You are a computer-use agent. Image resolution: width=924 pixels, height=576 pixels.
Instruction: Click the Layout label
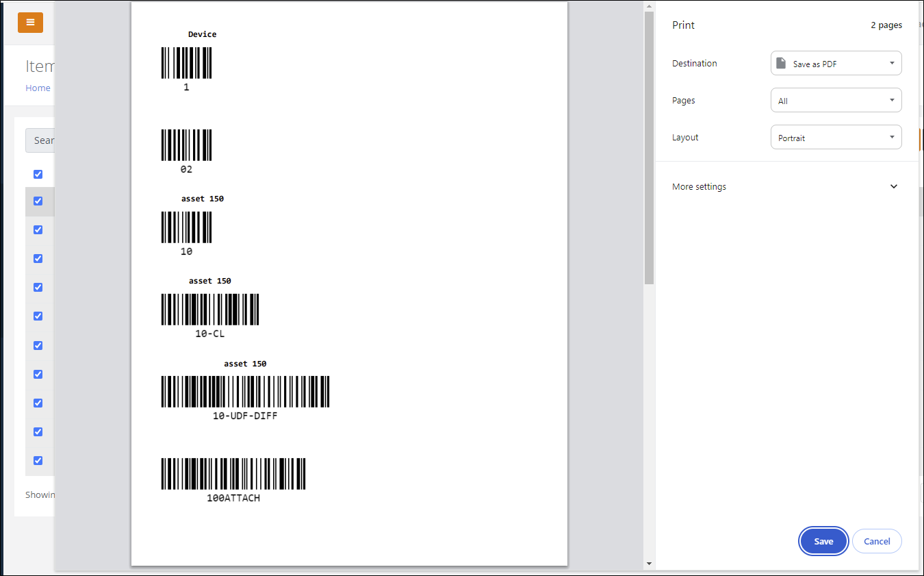pos(685,137)
